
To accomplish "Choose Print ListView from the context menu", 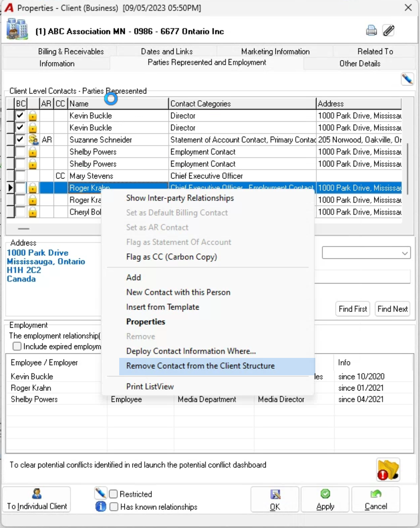I will click(150, 387).
